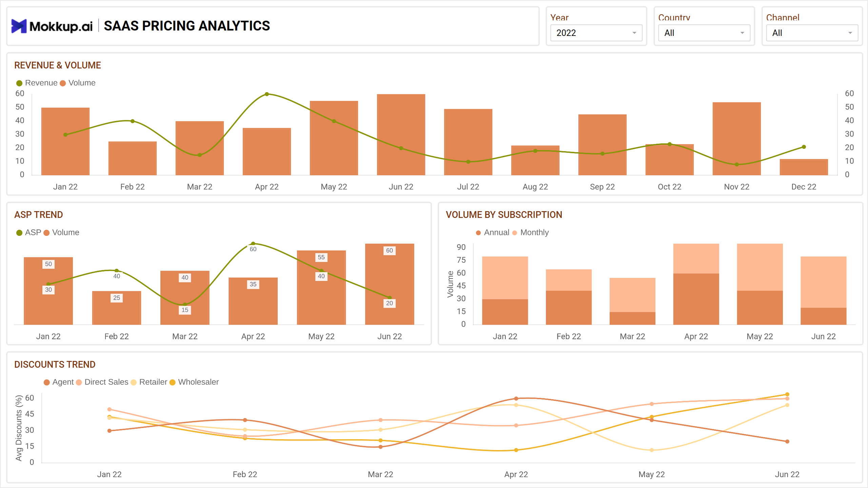Click Avg Discounts (%) axis title
The width and height of the screenshot is (868, 488).
(19, 428)
